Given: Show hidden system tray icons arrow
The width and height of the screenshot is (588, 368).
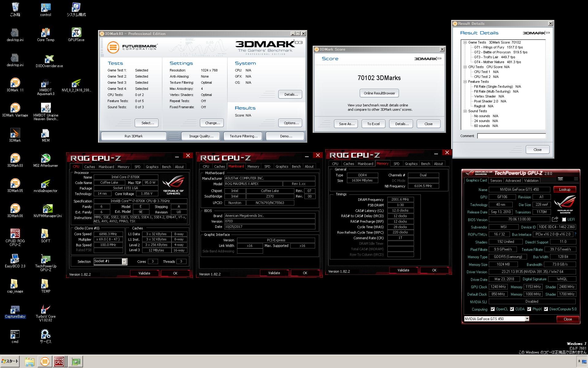Looking at the screenshot, I should pos(579,361).
